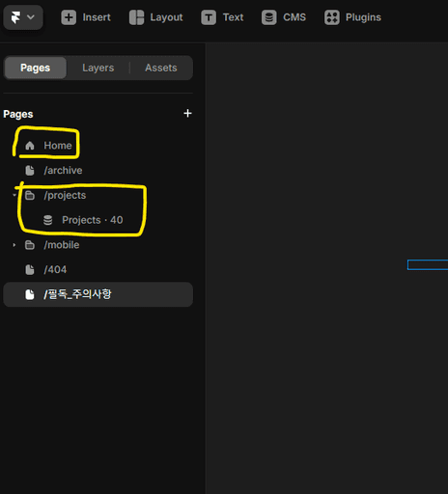Select the /필독_주의사항 page

[x=98, y=294]
